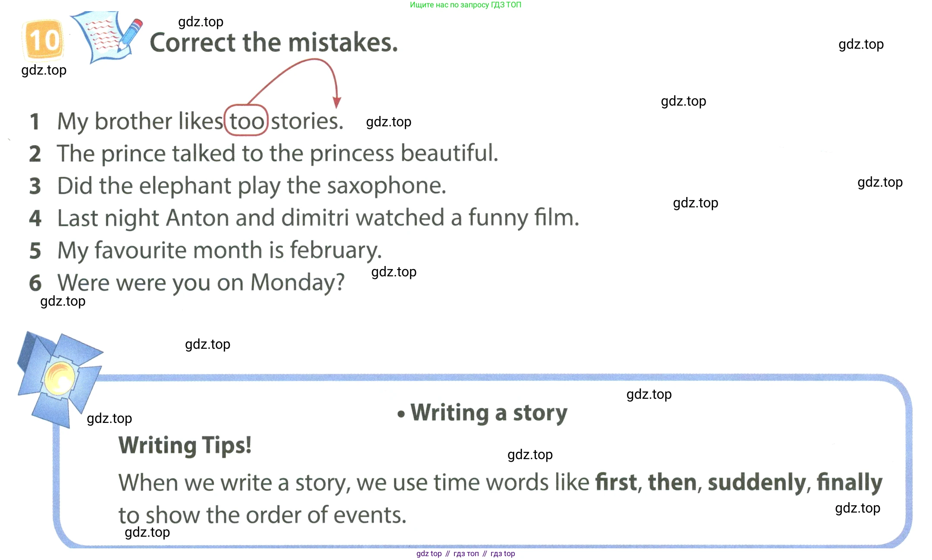Image resolution: width=932 pixels, height=560 pixels.
Task: Click the 'Correct the mistakes.' heading
Action: click(274, 42)
